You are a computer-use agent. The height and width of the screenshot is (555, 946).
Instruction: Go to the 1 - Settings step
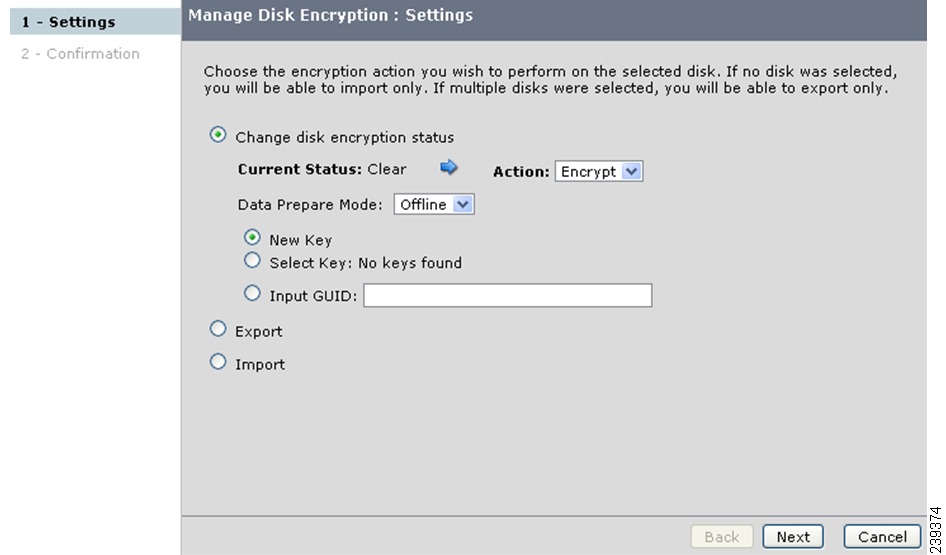click(95, 22)
